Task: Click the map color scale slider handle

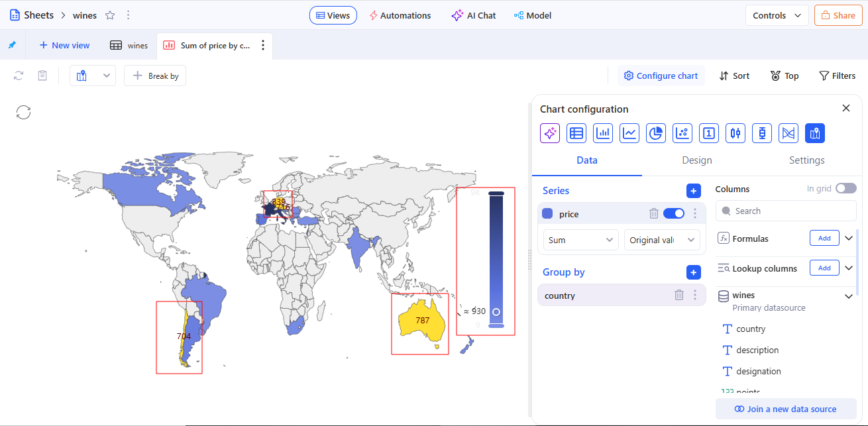Action: click(x=496, y=311)
